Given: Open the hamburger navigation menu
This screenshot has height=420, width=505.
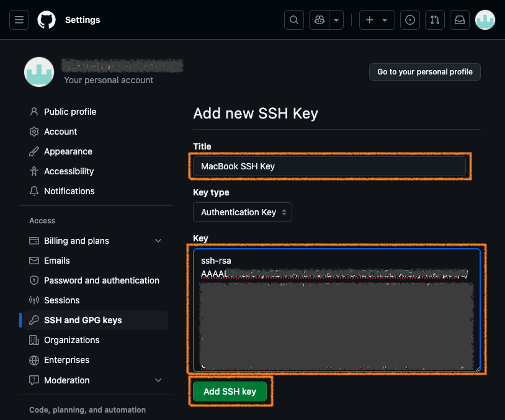Looking at the screenshot, I should click(x=19, y=20).
